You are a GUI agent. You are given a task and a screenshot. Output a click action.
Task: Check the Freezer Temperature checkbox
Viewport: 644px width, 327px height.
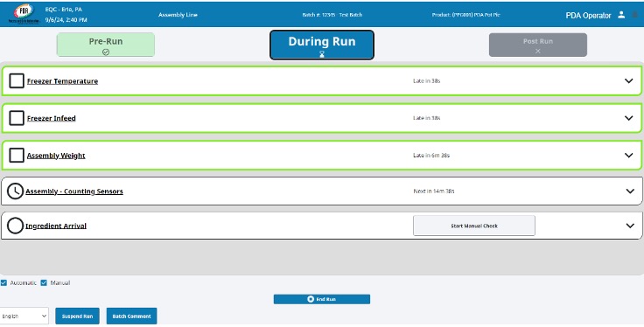17,80
